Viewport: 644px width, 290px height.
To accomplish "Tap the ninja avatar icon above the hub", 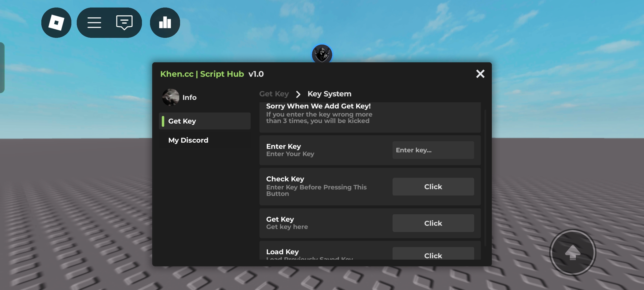I will pyautogui.click(x=322, y=54).
